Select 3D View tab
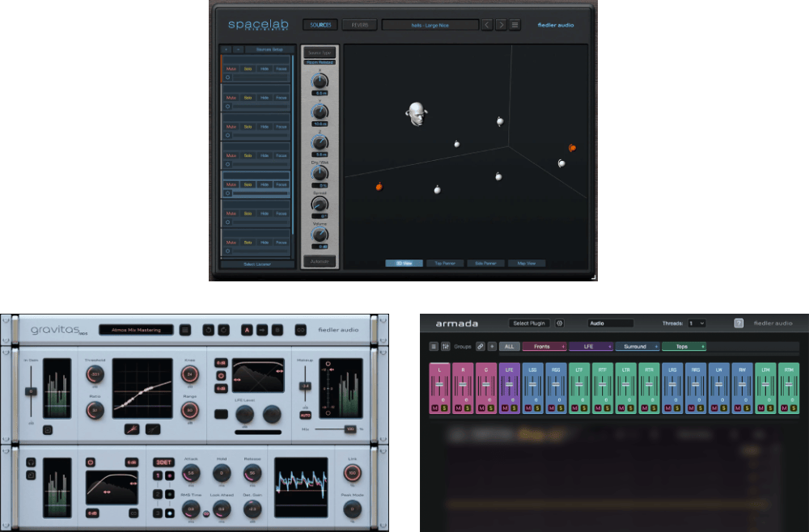This screenshot has width=809, height=532. click(x=404, y=264)
